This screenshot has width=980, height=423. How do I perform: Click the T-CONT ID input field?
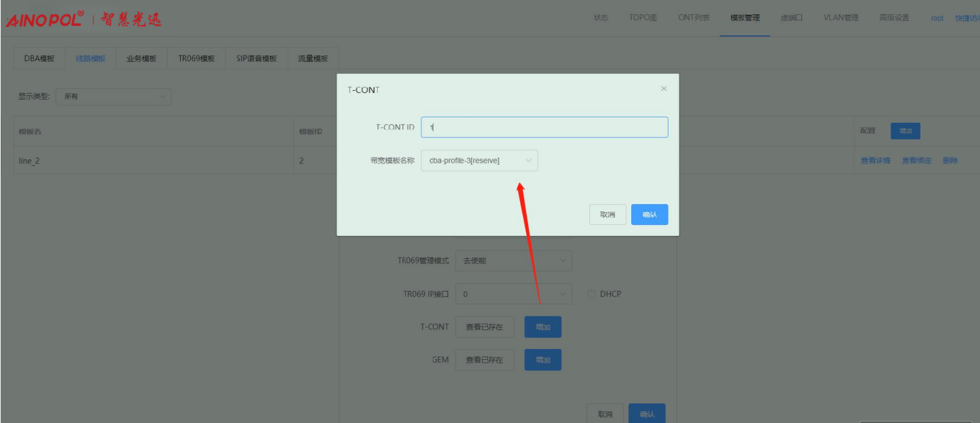point(544,127)
